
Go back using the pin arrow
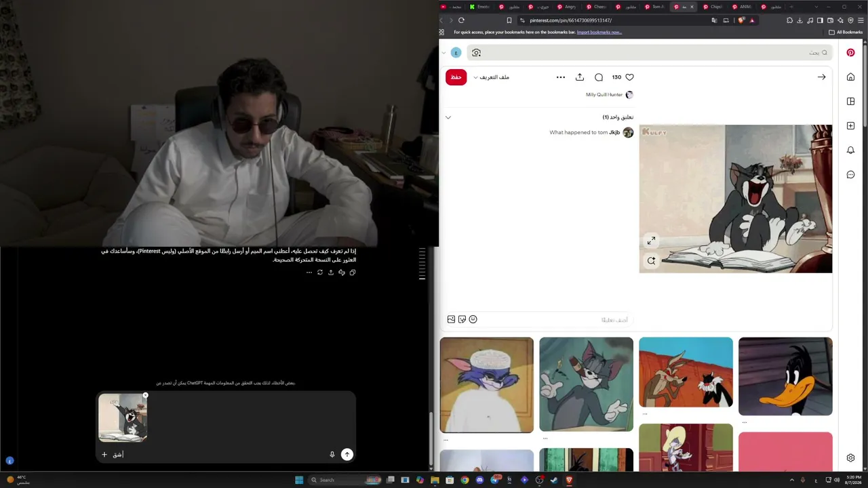[x=821, y=77]
